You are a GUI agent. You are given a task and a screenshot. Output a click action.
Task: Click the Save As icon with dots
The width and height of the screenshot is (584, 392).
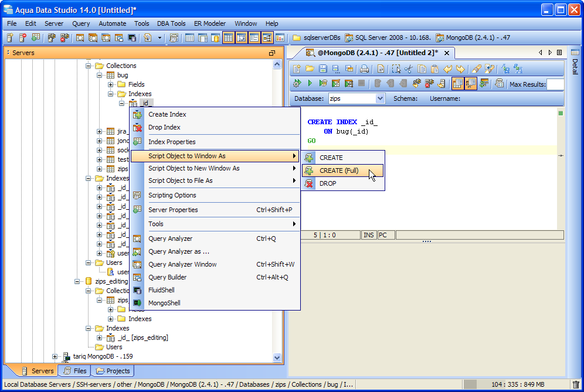pos(336,69)
